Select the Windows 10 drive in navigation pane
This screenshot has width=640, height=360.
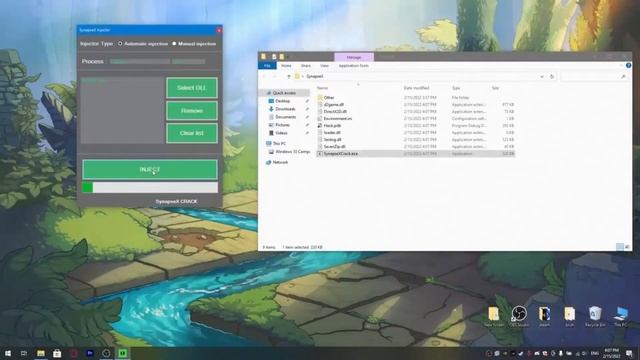pyautogui.click(x=289, y=151)
